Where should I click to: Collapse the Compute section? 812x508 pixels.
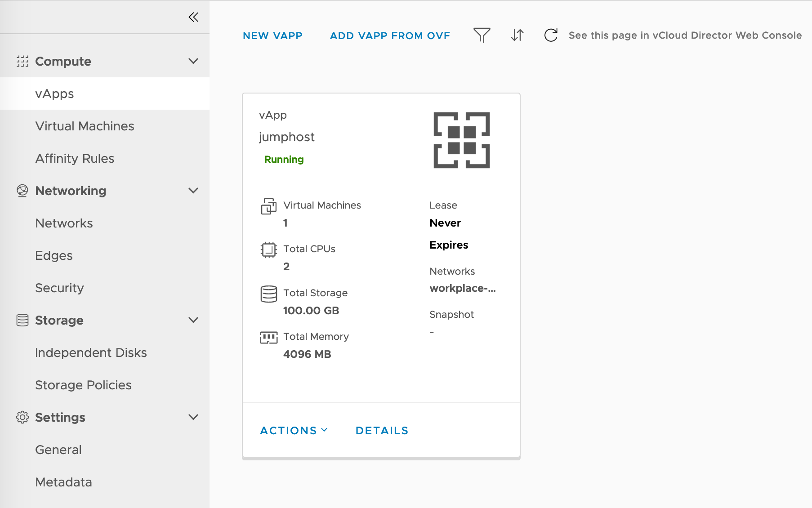pyautogui.click(x=193, y=61)
